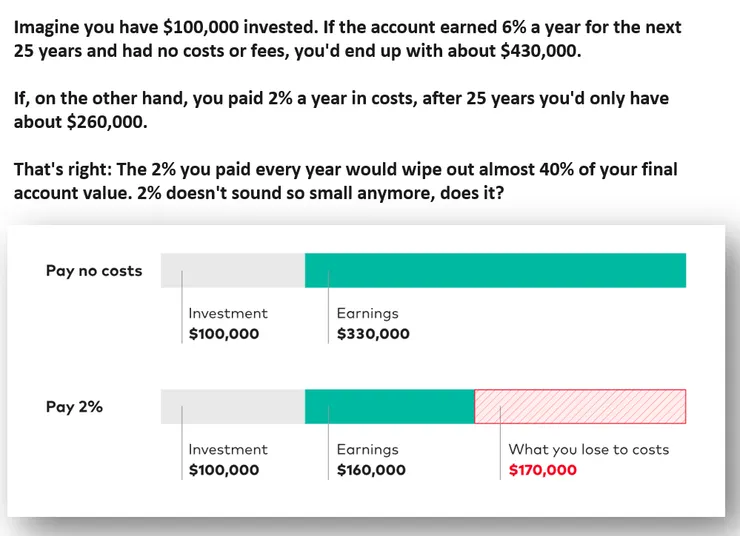Select the $160,000 earnings amount

coord(371,470)
